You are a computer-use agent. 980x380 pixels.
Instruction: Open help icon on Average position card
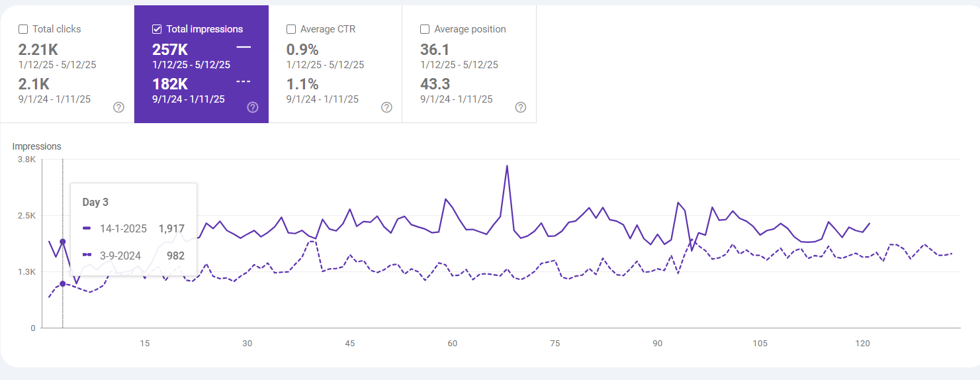pos(521,107)
